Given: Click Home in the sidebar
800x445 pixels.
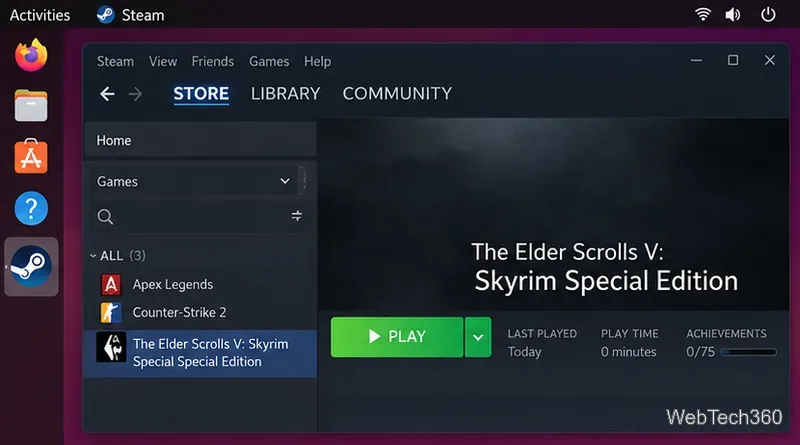Looking at the screenshot, I should coord(200,140).
